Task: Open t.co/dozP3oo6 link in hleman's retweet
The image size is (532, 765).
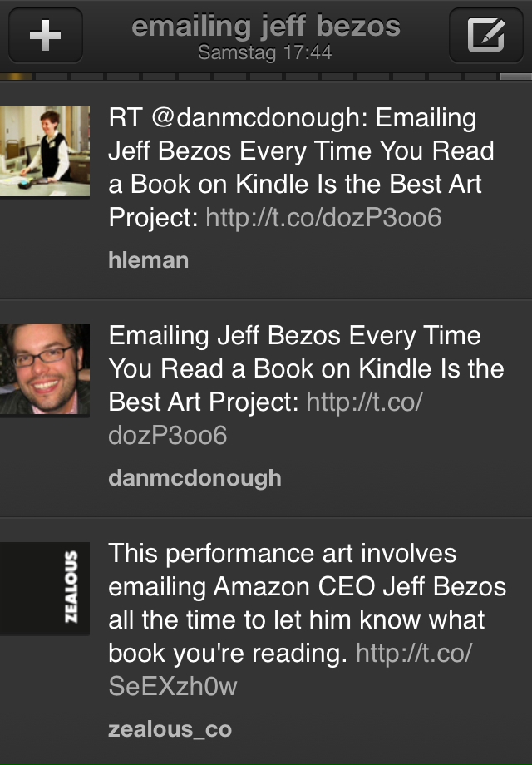Action: (x=323, y=218)
